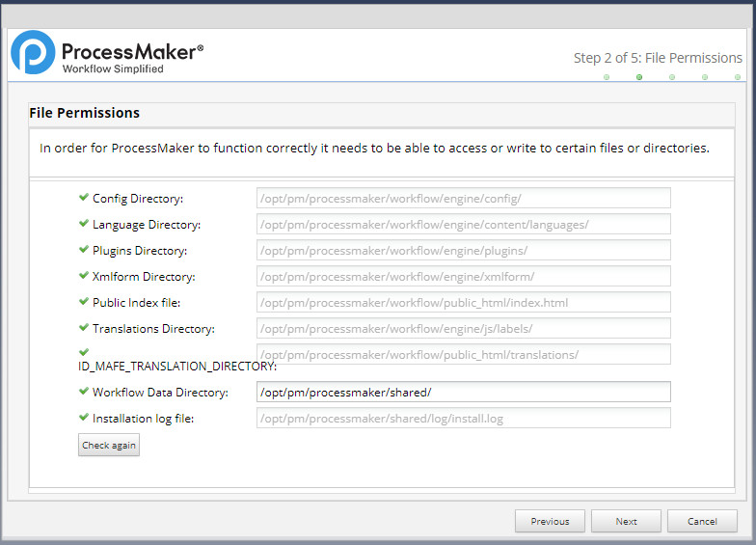The image size is (756, 545).
Task: Click the Public Index file path field
Action: click(x=463, y=302)
